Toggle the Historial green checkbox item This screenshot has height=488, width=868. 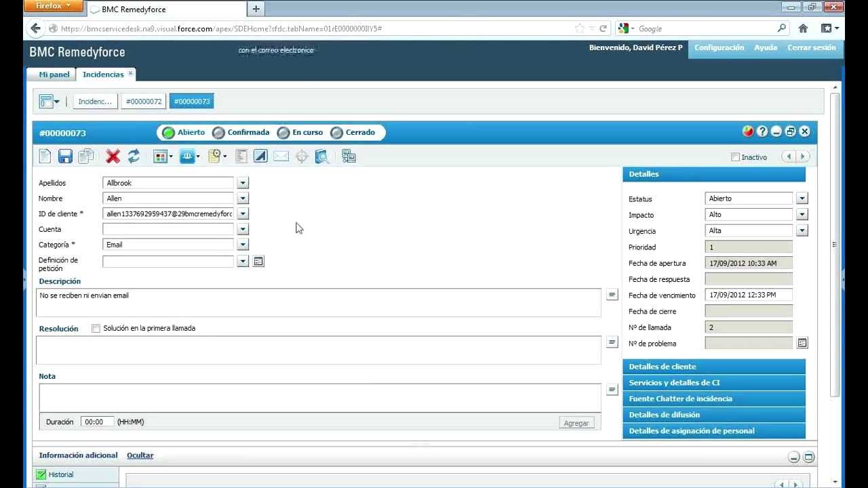[x=41, y=474]
